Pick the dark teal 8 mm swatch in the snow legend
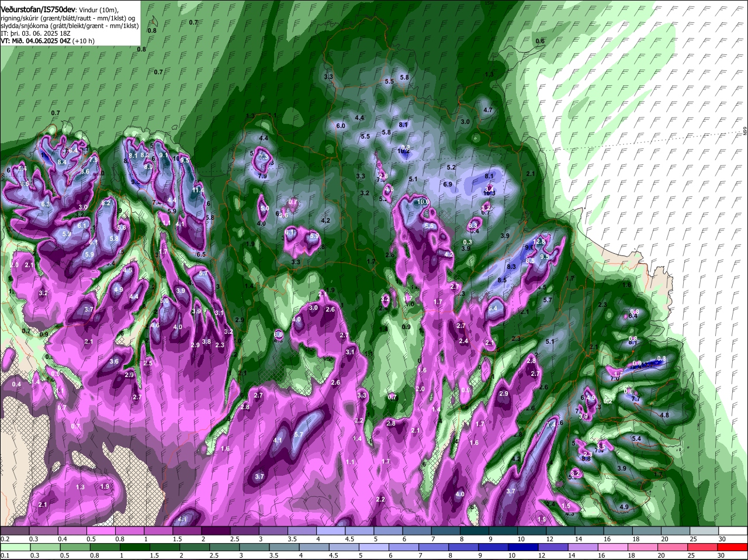The image size is (748, 560). click(x=475, y=531)
